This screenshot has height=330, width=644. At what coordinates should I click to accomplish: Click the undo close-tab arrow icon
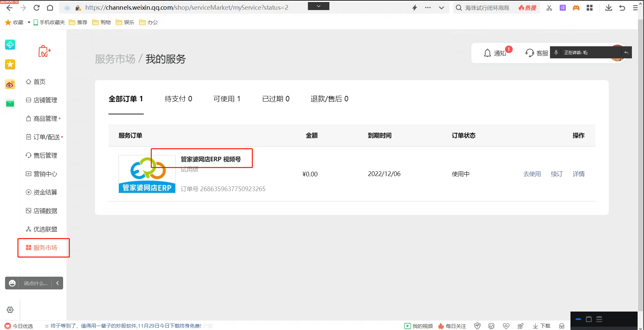(x=622, y=8)
